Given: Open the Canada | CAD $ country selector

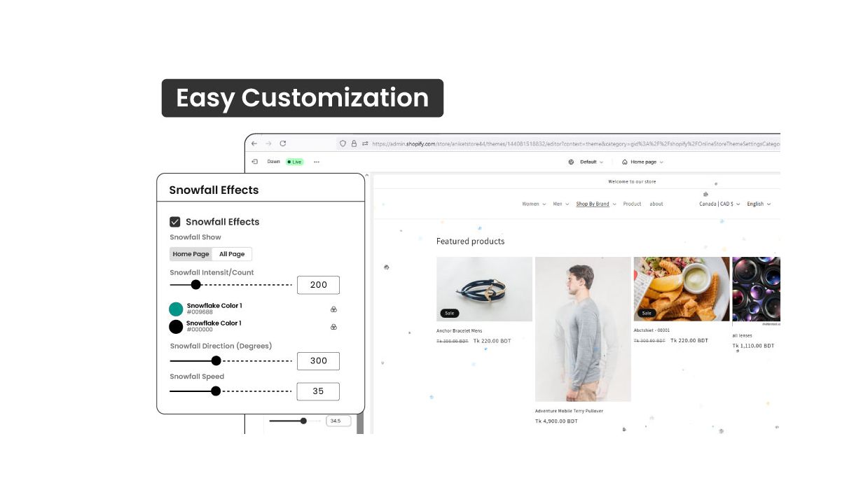Looking at the screenshot, I should pos(719,204).
